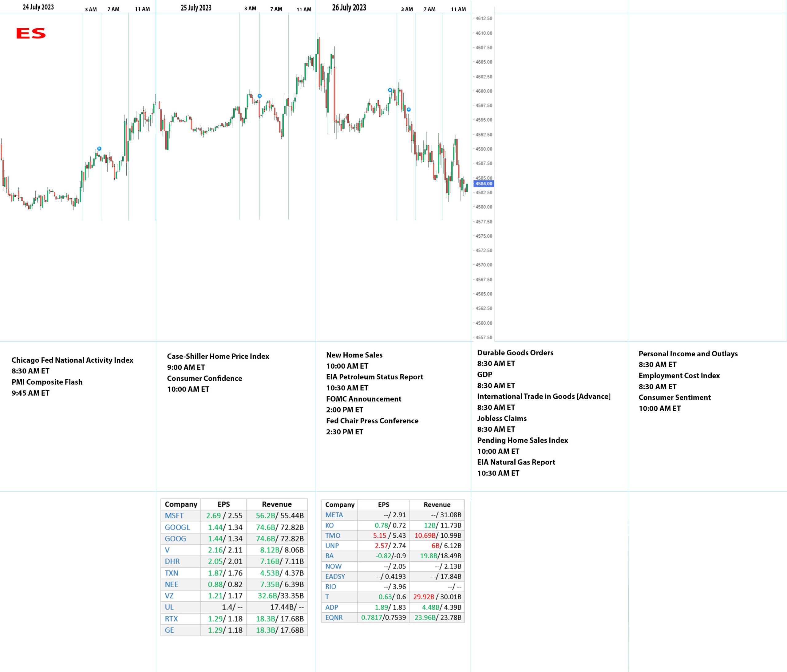Click the RIO ticker
The image size is (787, 672).
pyautogui.click(x=330, y=587)
